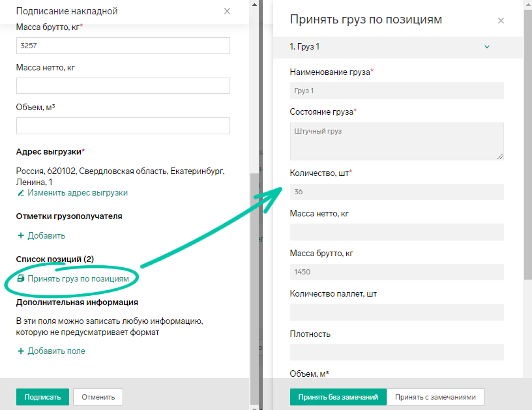The image size is (532, 410).
Task: Open Изменить адрес выгрузки link
Action: pyautogui.click(x=78, y=193)
